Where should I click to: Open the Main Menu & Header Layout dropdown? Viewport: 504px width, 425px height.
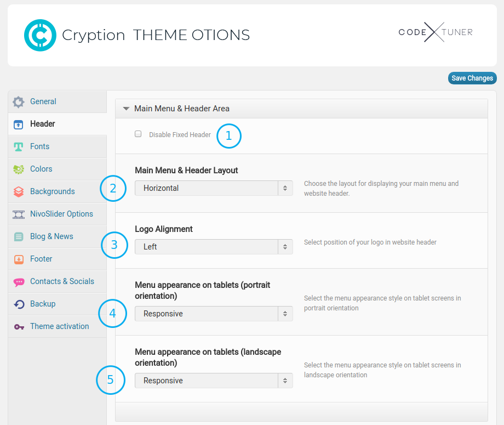214,188
